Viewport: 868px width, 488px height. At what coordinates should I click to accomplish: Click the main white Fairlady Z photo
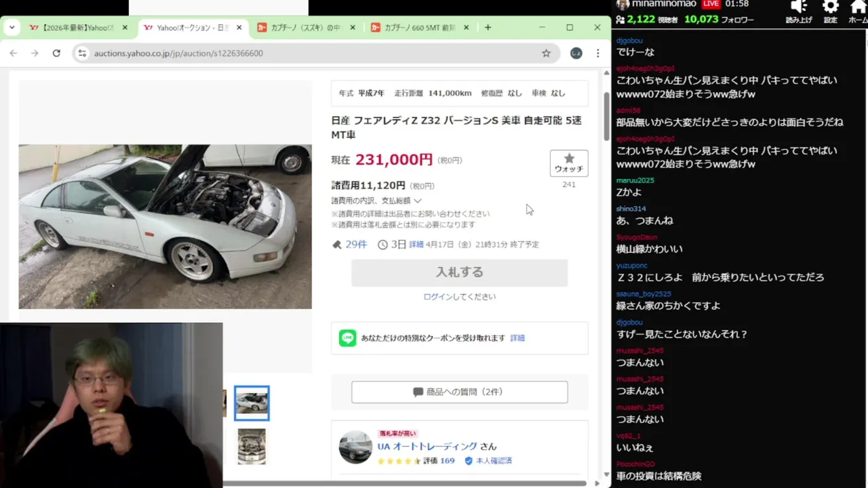(x=165, y=226)
